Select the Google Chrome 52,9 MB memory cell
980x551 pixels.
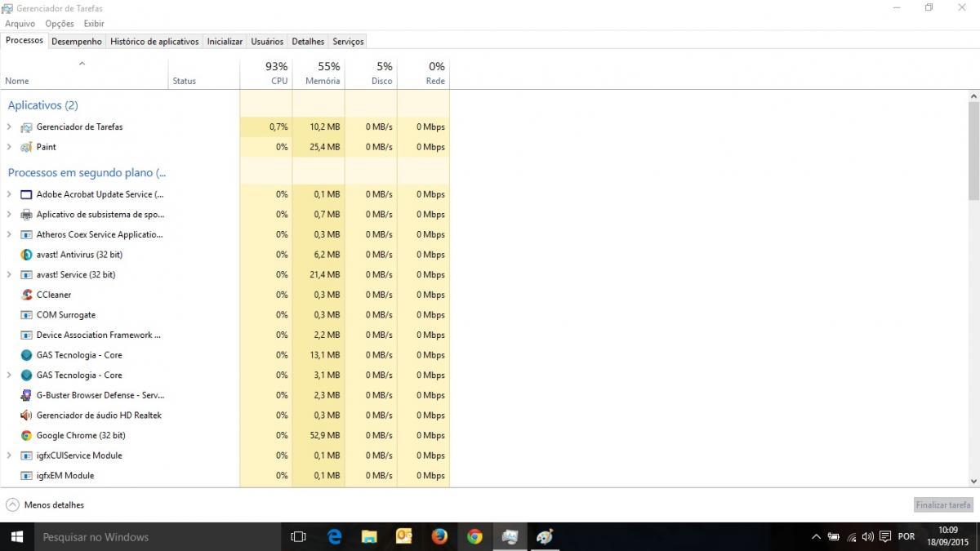[x=318, y=436]
